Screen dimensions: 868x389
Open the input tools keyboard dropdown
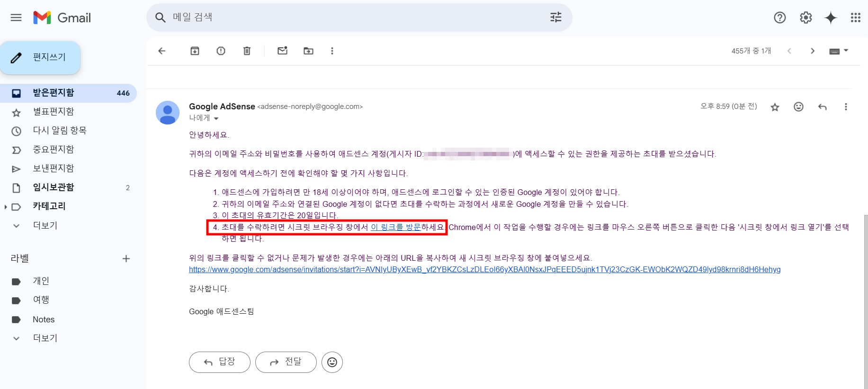tap(839, 51)
